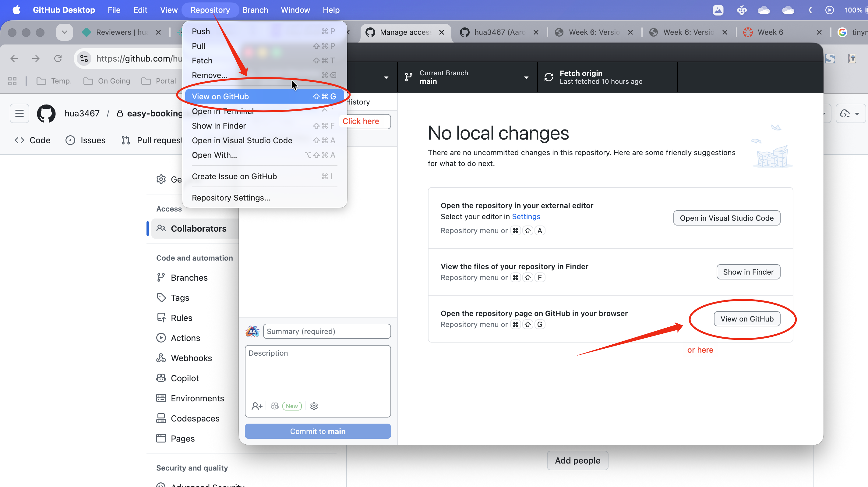Image resolution: width=868 pixels, height=487 pixels.
Task: Open commit options gear icon
Action: pyautogui.click(x=314, y=406)
